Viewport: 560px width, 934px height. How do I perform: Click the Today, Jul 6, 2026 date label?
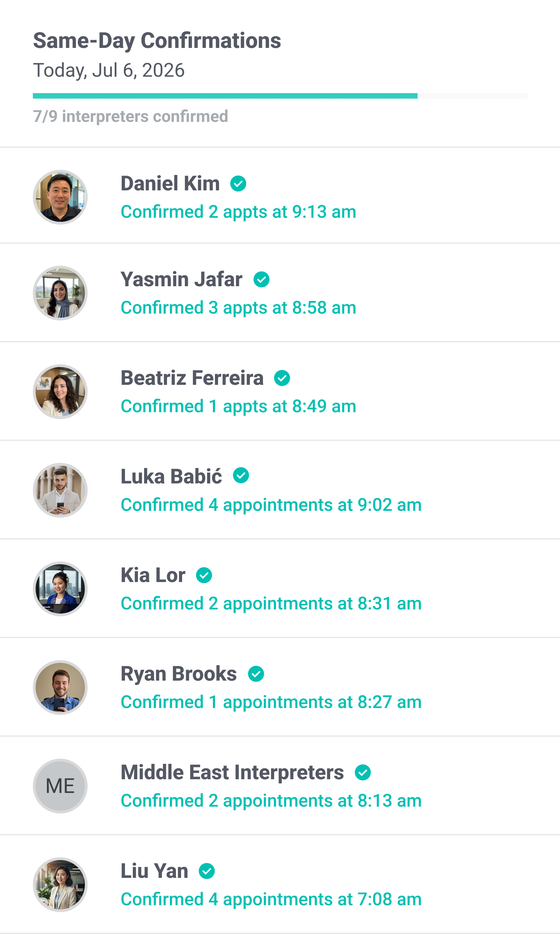tap(109, 70)
